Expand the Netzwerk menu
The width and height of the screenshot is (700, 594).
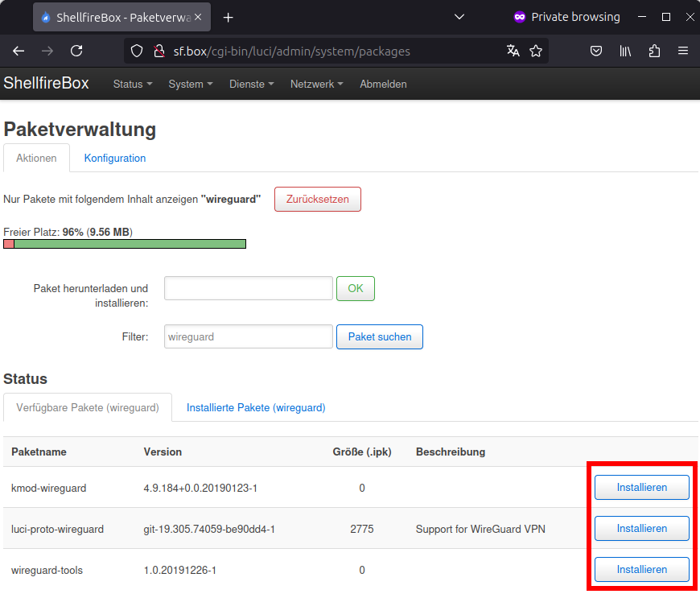(x=316, y=84)
